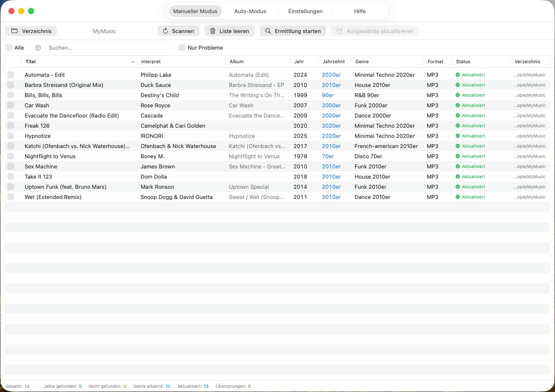Viewport: 555px width, 392px height.
Task: Open the 2020er decade link for Automata - Edit
Action: click(x=331, y=75)
